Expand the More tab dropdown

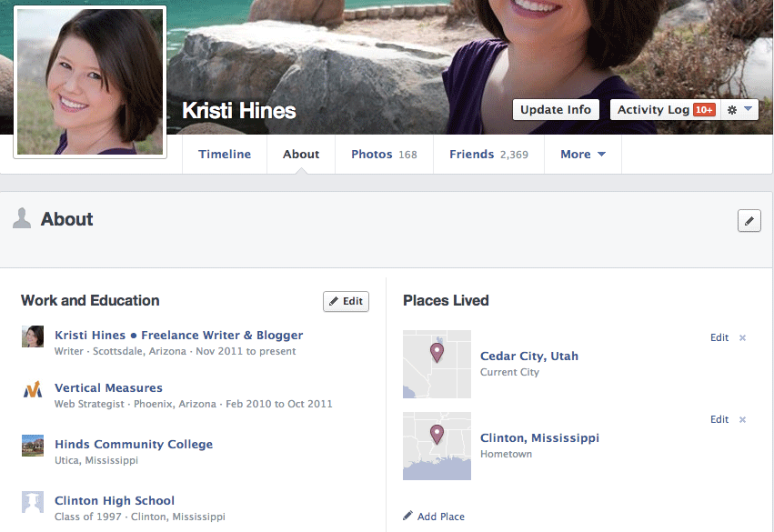coord(582,154)
